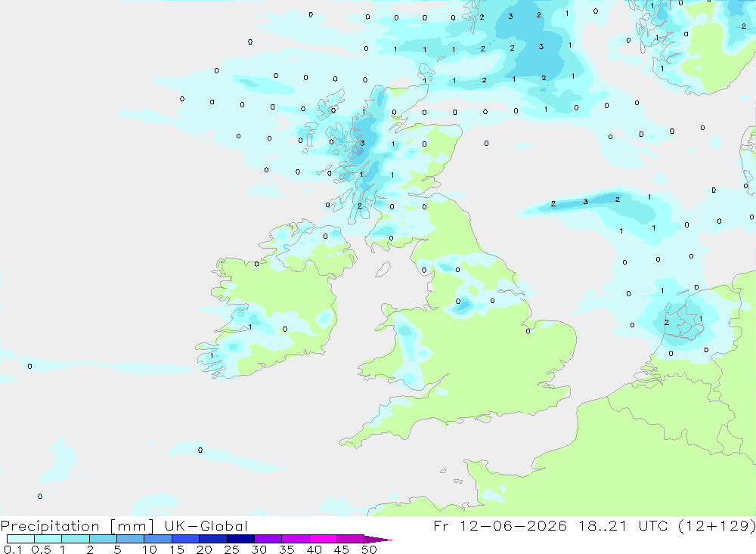The image size is (756, 554).
Task: Click the '25' legend scale label
Action: pyautogui.click(x=231, y=549)
